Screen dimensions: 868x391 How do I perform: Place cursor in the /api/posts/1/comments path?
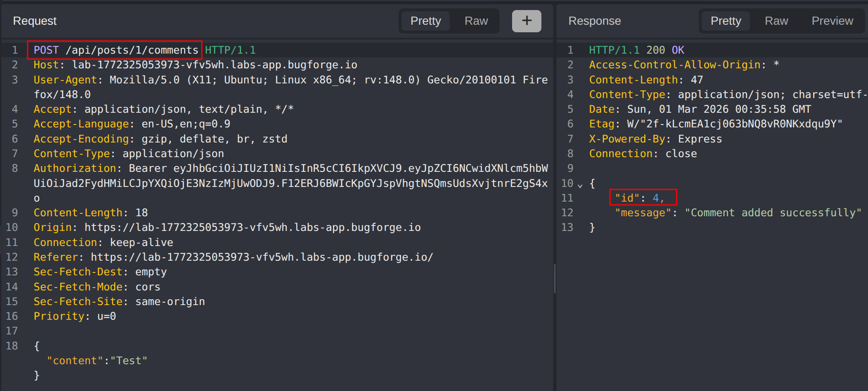132,50
